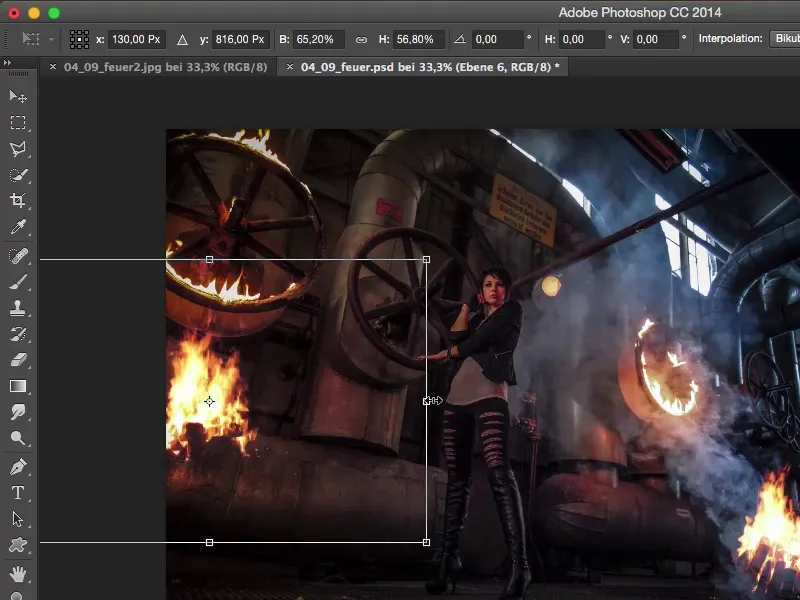Click the vertical skew V field
The height and width of the screenshot is (600, 800).
[656, 39]
